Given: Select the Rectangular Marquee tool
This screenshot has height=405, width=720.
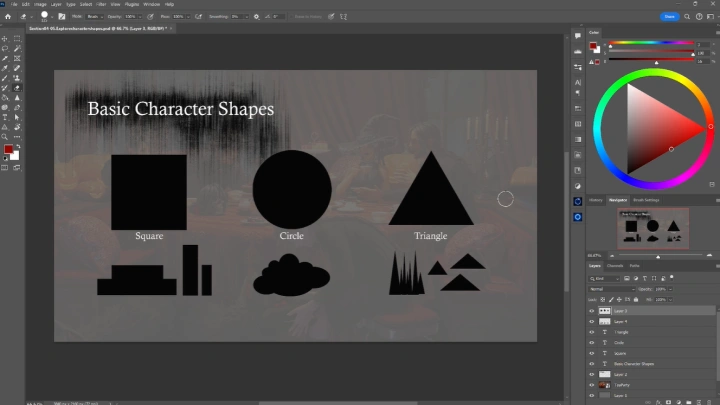Looking at the screenshot, I should pos(17,39).
